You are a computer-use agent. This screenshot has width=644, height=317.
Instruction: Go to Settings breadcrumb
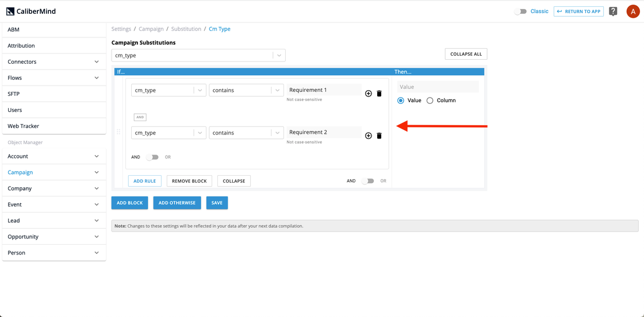click(x=121, y=29)
